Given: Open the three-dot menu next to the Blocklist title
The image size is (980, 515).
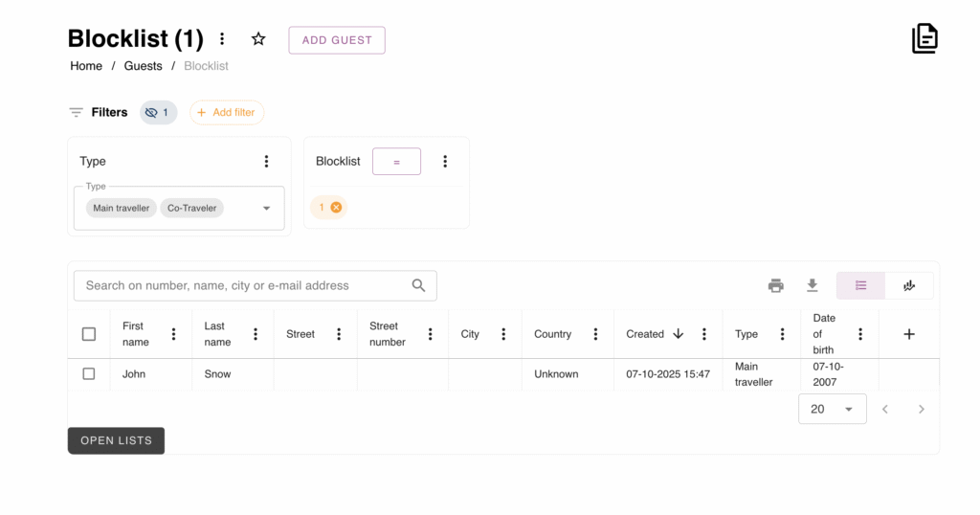Looking at the screenshot, I should coord(222,39).
